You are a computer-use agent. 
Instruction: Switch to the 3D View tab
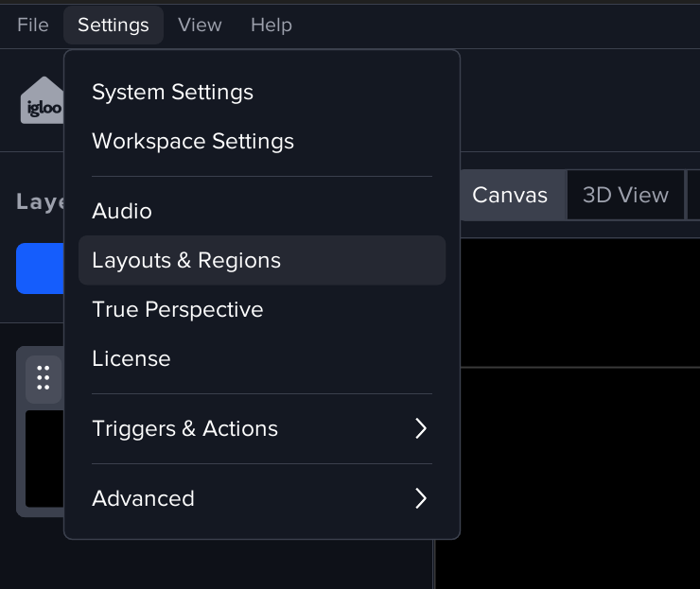coord(625,195)
